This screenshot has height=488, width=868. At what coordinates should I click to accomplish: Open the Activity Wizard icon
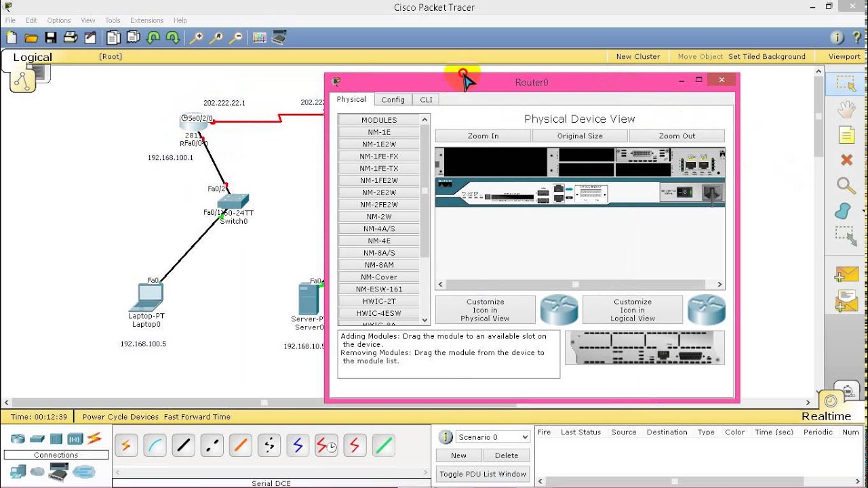(90, 38)
